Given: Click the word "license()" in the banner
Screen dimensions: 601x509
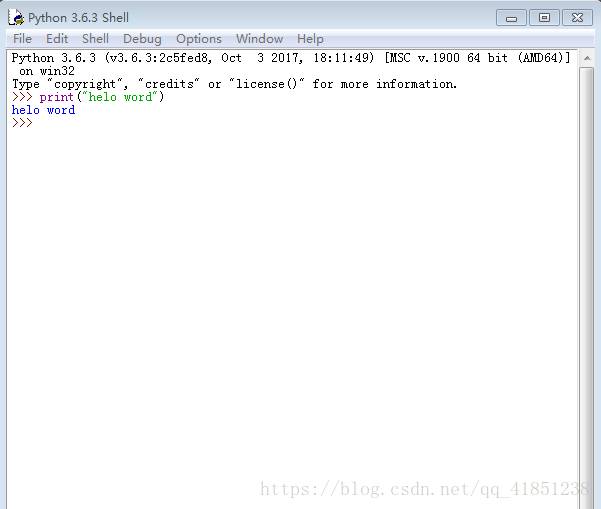Looking at the screenshot, I should click(x=267, y=85).
